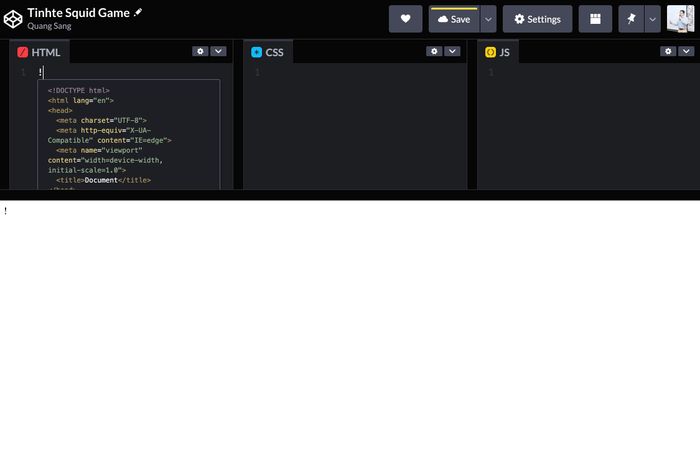700x454 pixels.
Task: Click the CodePen logo icon
Action: tap(13, 19)
